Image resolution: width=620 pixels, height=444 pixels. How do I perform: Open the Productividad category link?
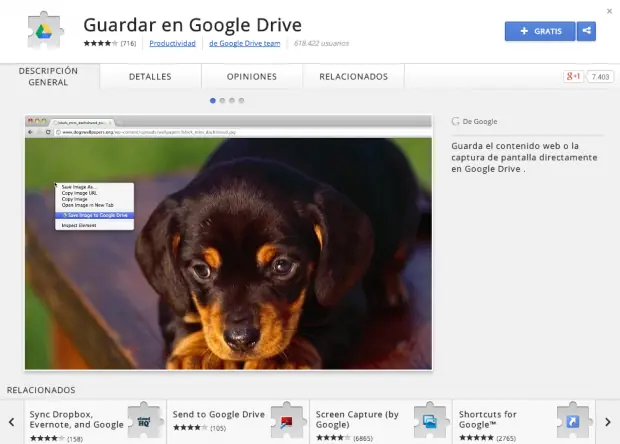(x=172, y=43)
